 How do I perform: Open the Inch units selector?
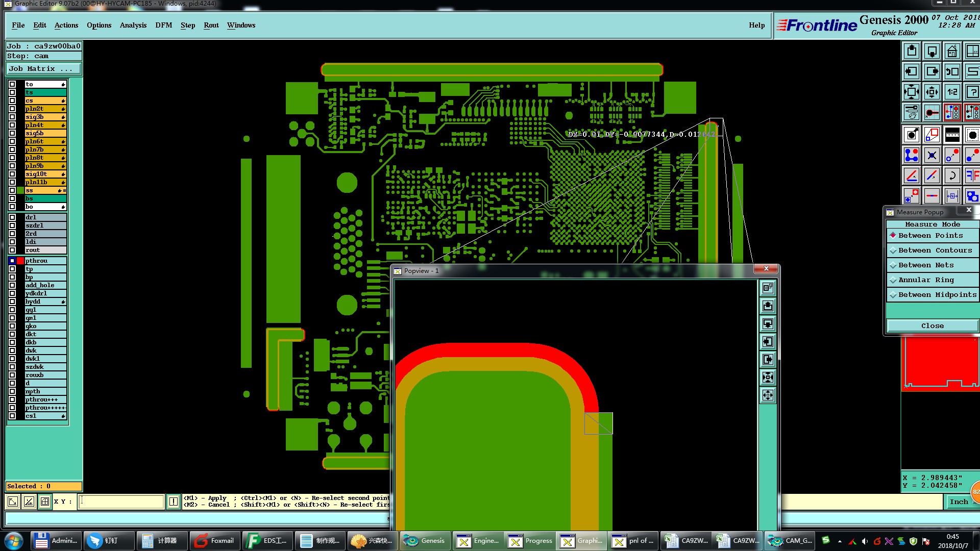pos(959,502)
